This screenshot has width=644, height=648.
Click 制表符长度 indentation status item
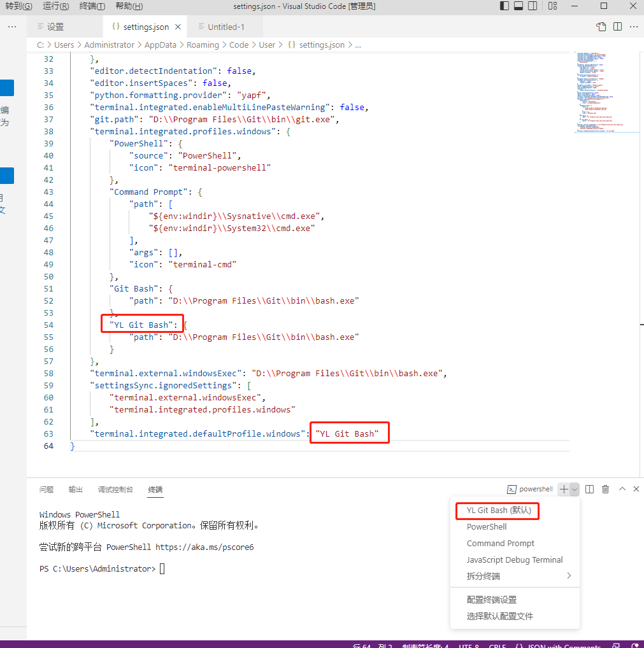point(426,645)
